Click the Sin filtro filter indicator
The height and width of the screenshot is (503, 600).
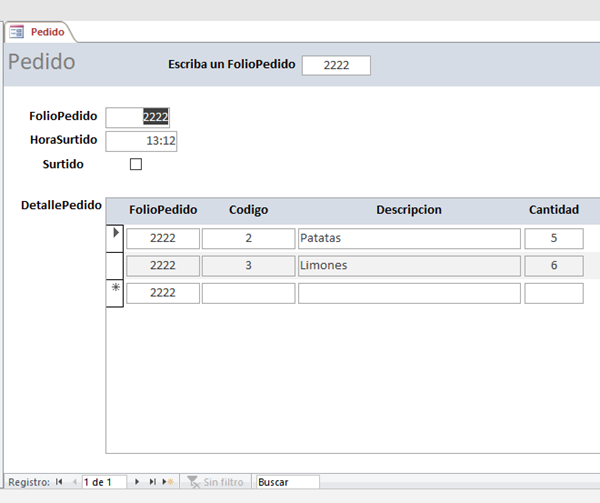click(x=215, y=482)
